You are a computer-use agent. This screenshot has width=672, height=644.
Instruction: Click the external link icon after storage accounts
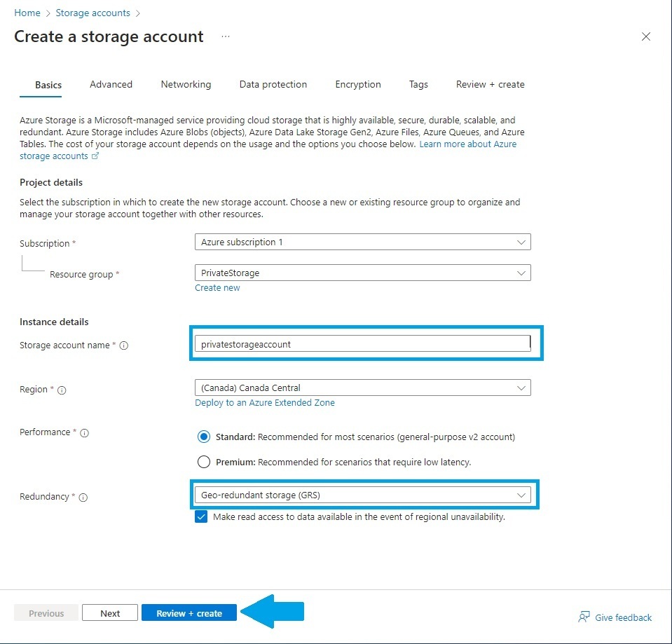pos(94,156)
